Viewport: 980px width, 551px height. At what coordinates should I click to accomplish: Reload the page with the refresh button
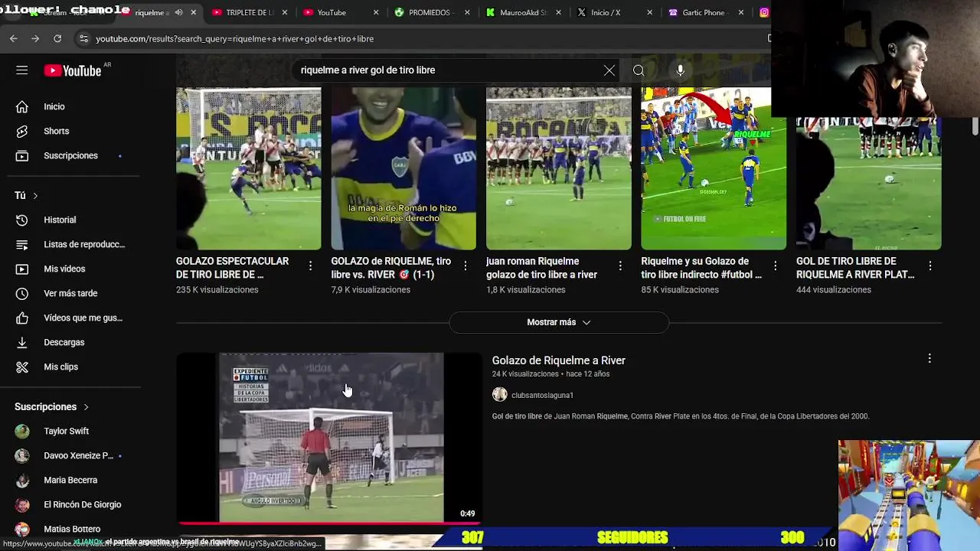tap(57, 38)
